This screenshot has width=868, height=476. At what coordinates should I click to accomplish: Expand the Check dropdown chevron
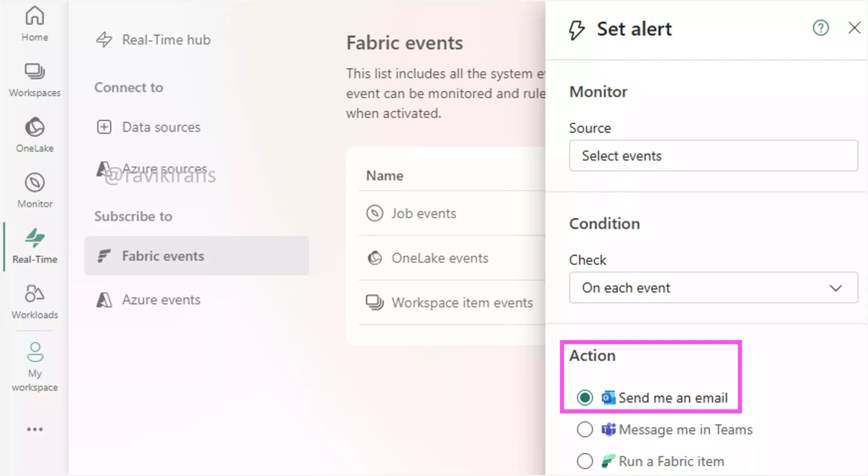pos(835,288)
